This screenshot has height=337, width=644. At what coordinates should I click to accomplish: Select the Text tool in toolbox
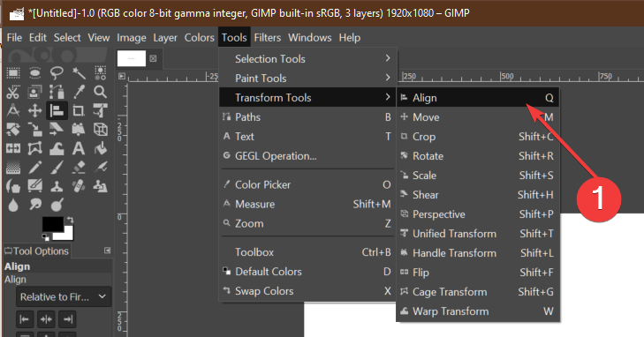pos(79,148)
